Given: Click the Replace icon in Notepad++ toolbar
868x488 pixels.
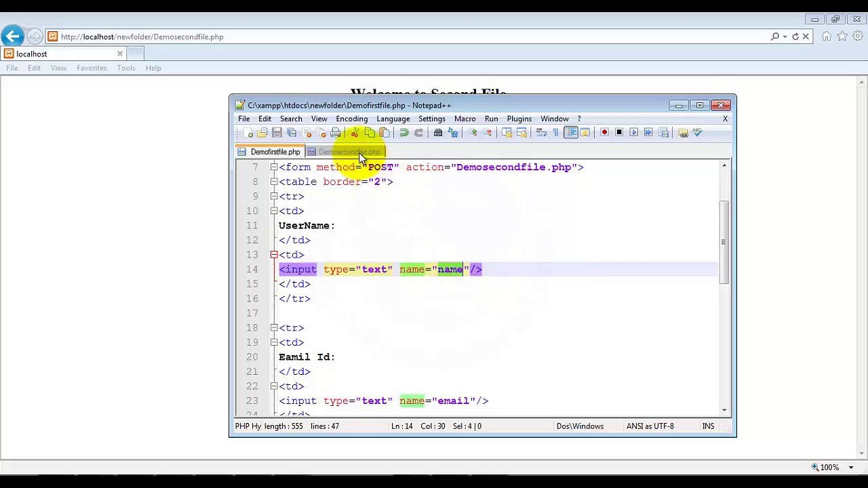Looking at the screenshot, I should [x=453, y=133].
